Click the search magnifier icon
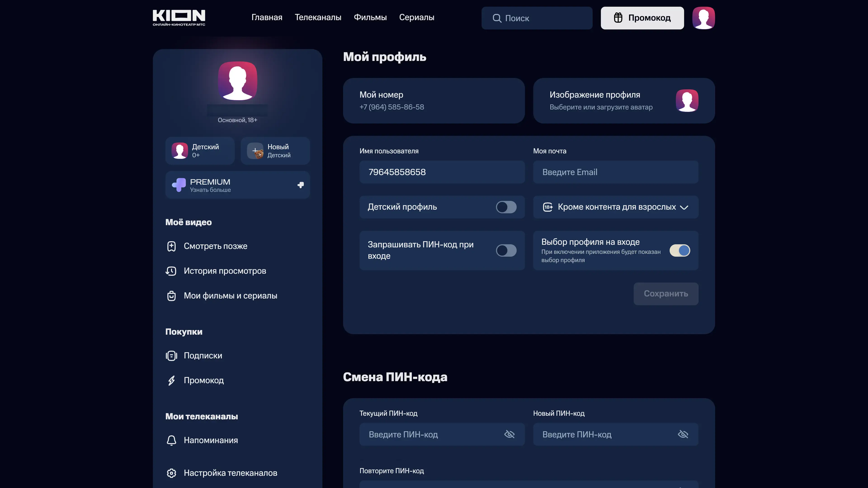The image size is (868, 488). tap(497, 18)
